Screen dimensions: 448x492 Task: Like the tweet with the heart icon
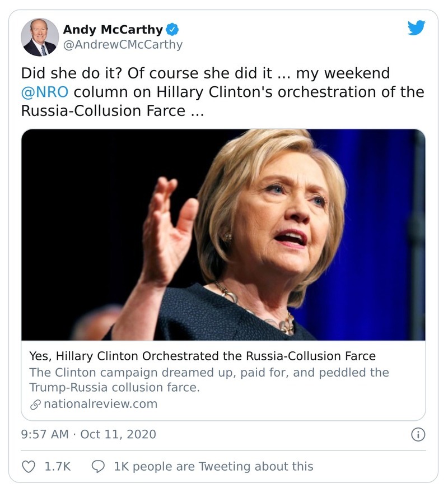coord(29,466)
